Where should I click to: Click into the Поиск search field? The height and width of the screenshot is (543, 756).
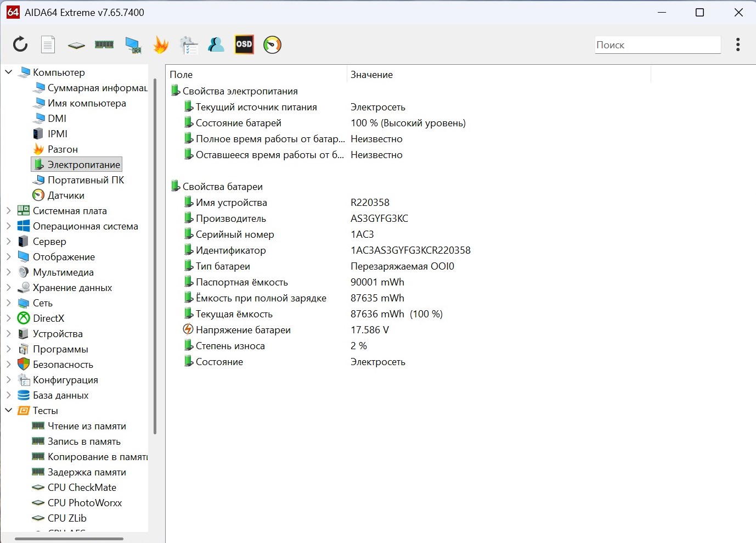pos(657,45)
